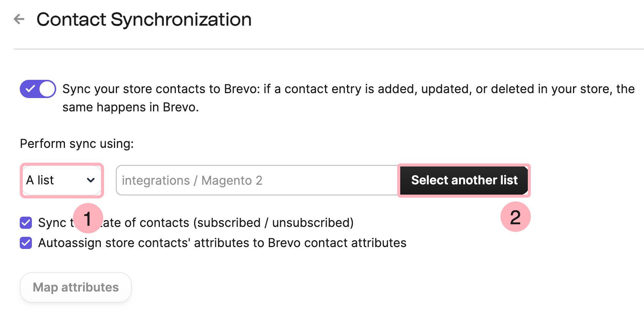
Task: Click the chevron arrow beside "A list"
Action: 90,180
